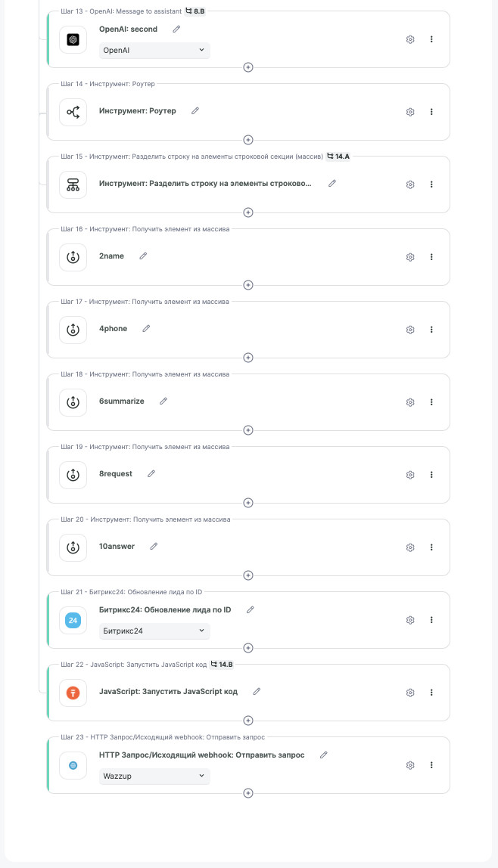This screenshot has height=868, width=498.
Task: Select the 10answer step card title
Action: [117, 546]
